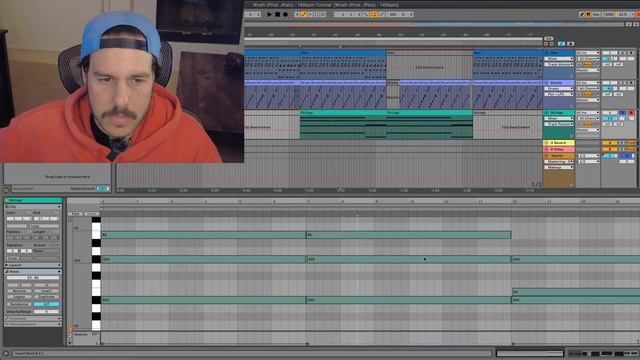This screenshot has height=360, width=640.
Task: Adjust the Global Amount groove value
Action: click(102, 189)
